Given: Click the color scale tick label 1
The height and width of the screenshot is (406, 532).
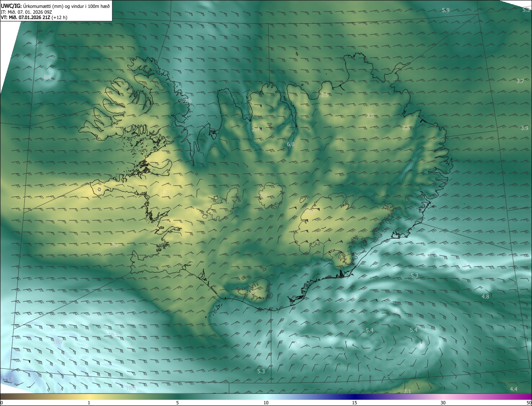Looking at the screenshot, I should [89, 403].
